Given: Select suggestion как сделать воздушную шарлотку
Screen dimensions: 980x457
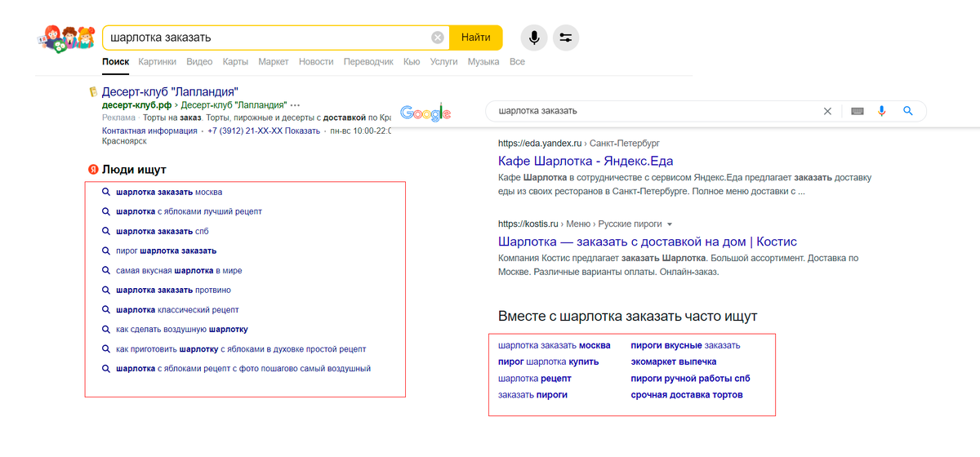Looking at the screenshot, I should [x=182, y=330].
